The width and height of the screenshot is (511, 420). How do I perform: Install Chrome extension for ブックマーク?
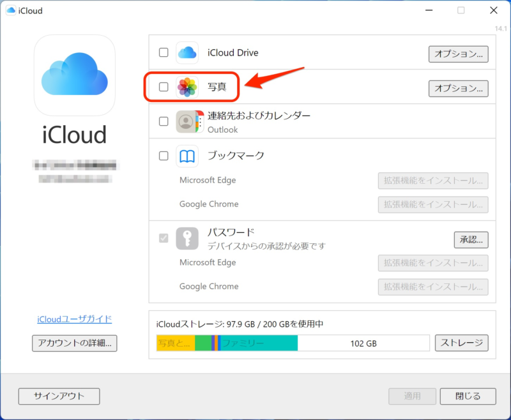point(433,204)
